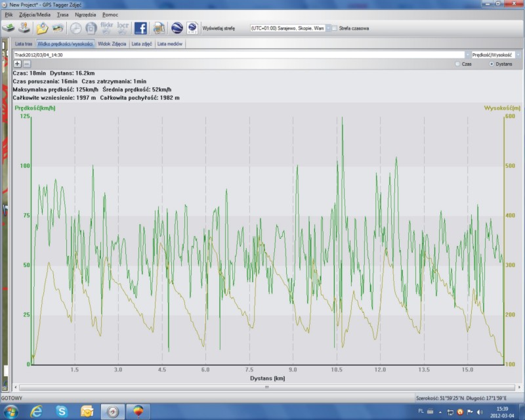Click the GOTOWY status bar text

tap(12, 398)
